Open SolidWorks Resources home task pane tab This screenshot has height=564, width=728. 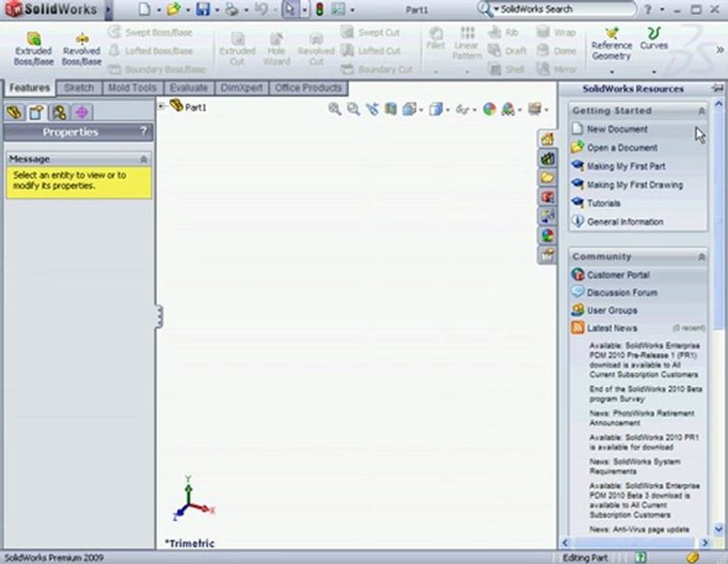click(547, 139)
